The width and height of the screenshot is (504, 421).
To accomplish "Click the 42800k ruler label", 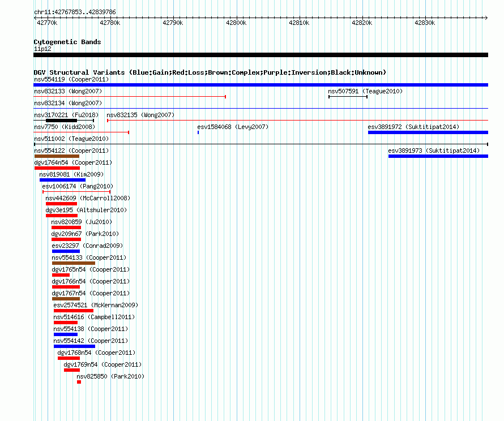I will click(x=236, y=23).
